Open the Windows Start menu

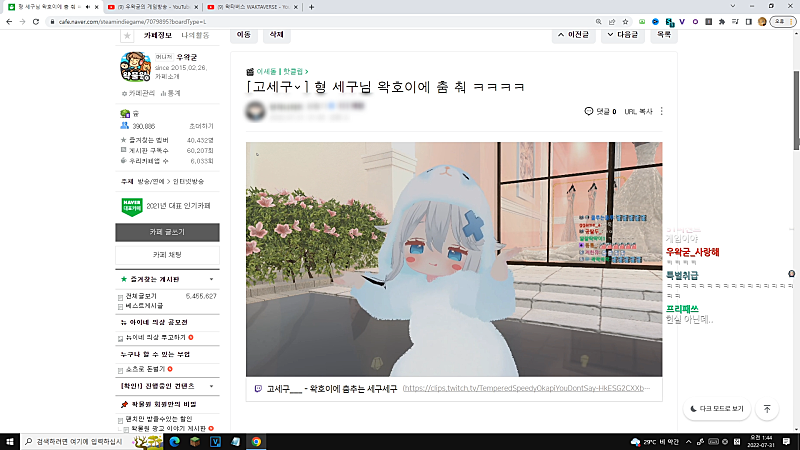[x=10, y=442]
